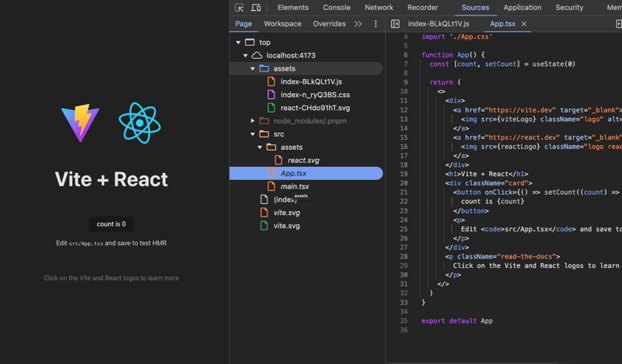The width and height of the screenshot is (622, 364).
Task: Click line number 7 in gutter
Action: click(x=405, y=64)
